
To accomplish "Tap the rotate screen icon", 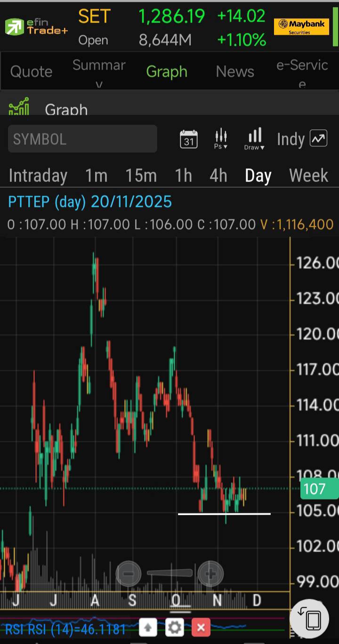I will pos(309,618).
